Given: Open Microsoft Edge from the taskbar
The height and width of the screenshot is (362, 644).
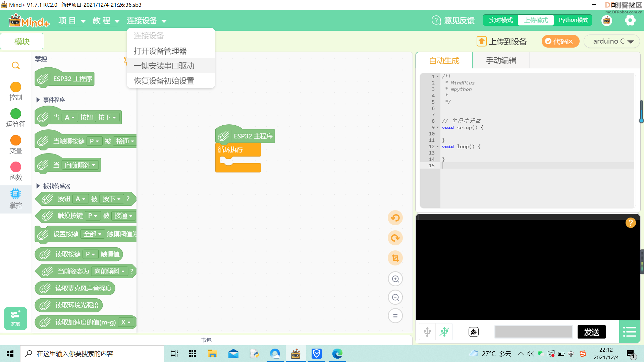Looking at the screenshot, I should [x=337, y=354].
